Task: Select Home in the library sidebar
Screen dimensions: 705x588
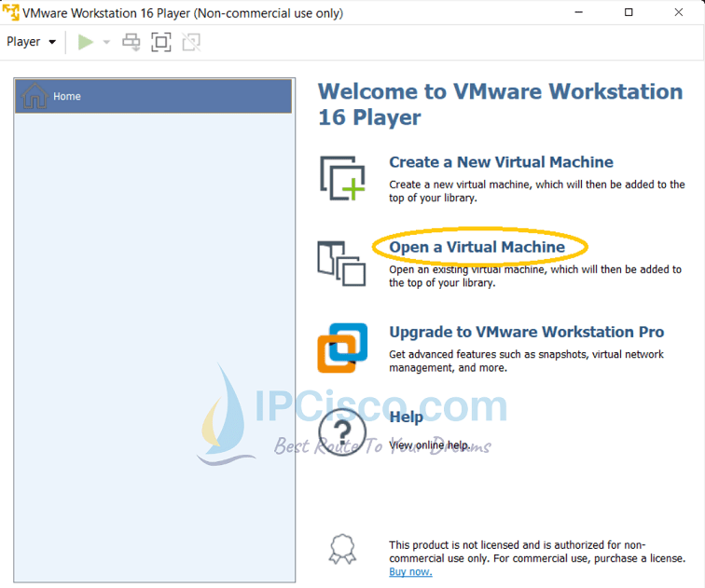Action: point(153,96)
